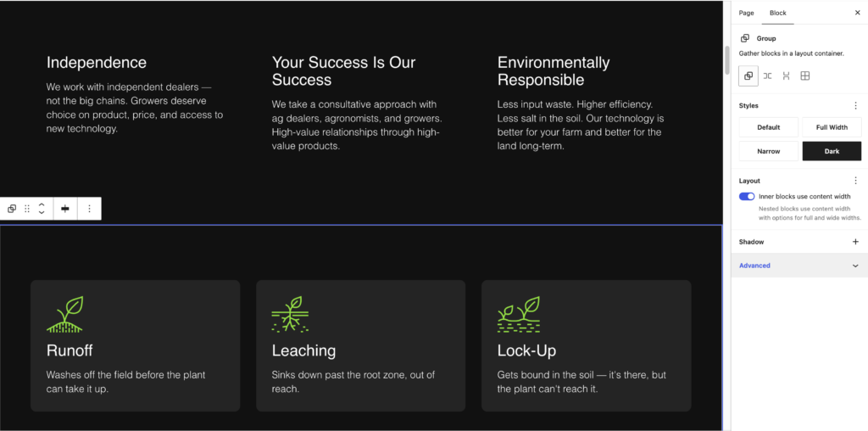Add a shadow with the plus icon
Image resolution: width=868 pixels, height=431 pixels.
point(855,242)
